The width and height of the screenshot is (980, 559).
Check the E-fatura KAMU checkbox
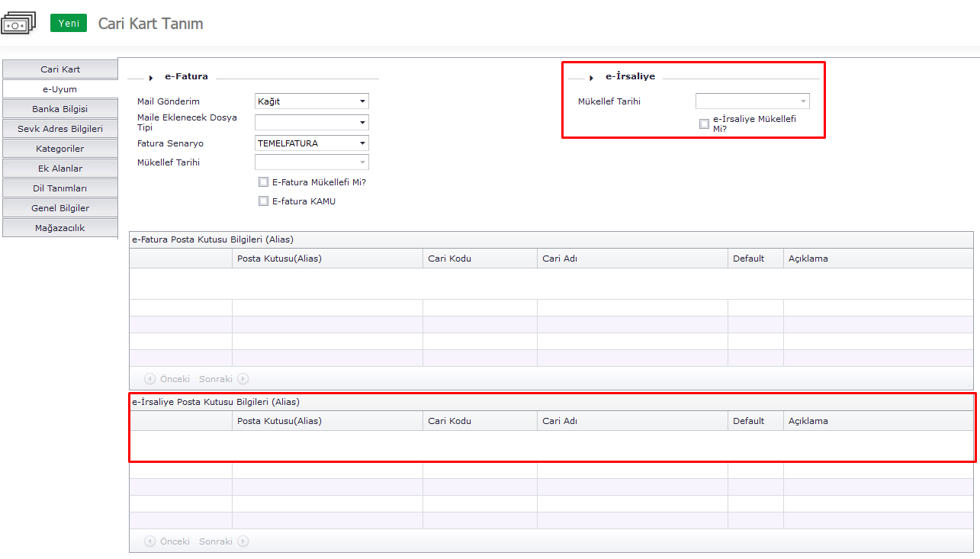coord(264,201)
